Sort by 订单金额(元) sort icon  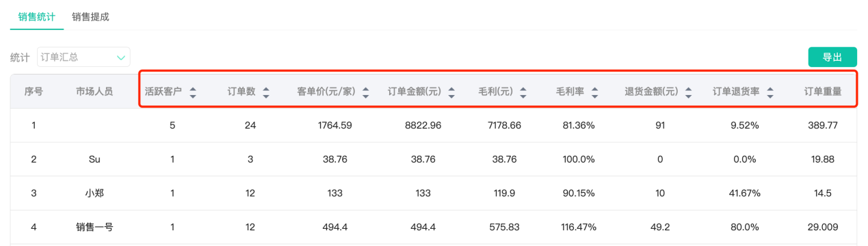point(451,92)
